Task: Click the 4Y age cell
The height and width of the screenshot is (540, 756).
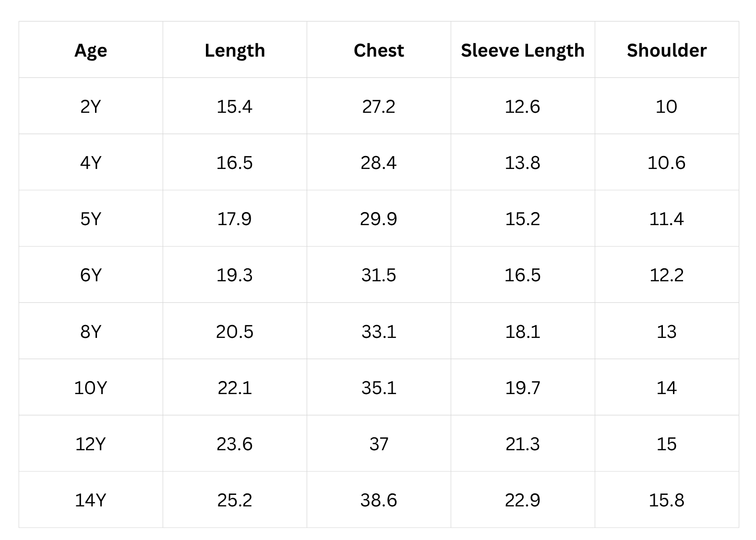Action: [91, 163]
